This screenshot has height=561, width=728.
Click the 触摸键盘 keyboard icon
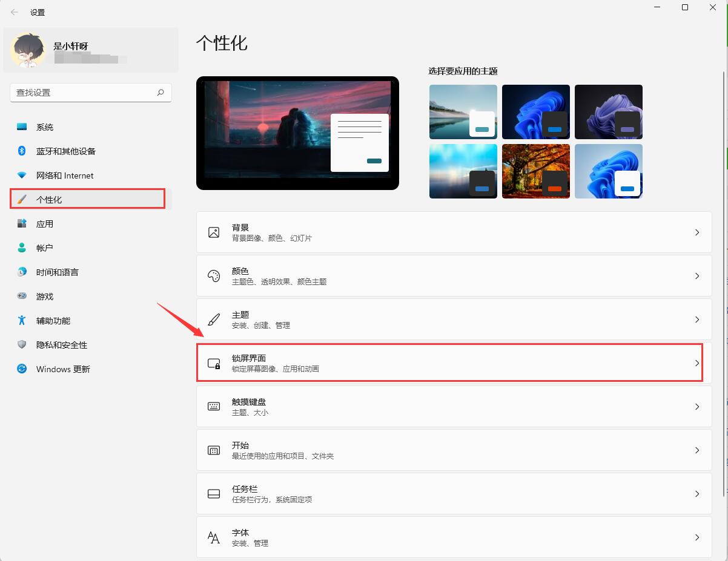tap(214, 406)
